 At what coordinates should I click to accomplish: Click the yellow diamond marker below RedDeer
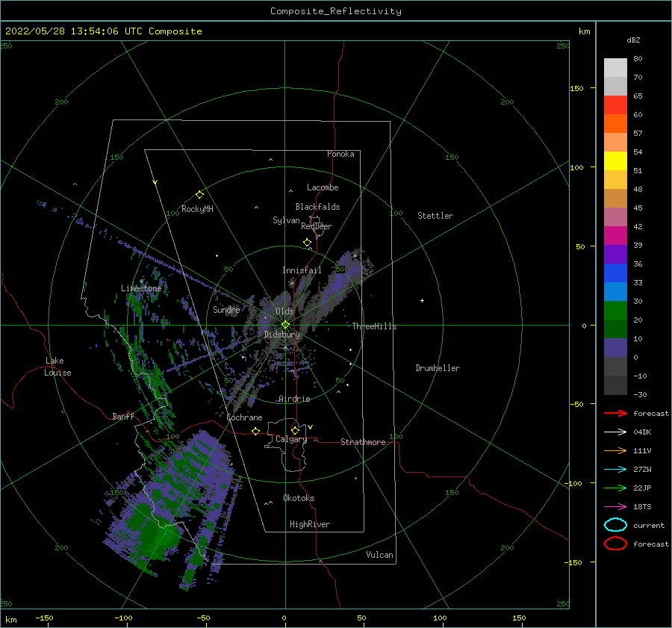308,243
